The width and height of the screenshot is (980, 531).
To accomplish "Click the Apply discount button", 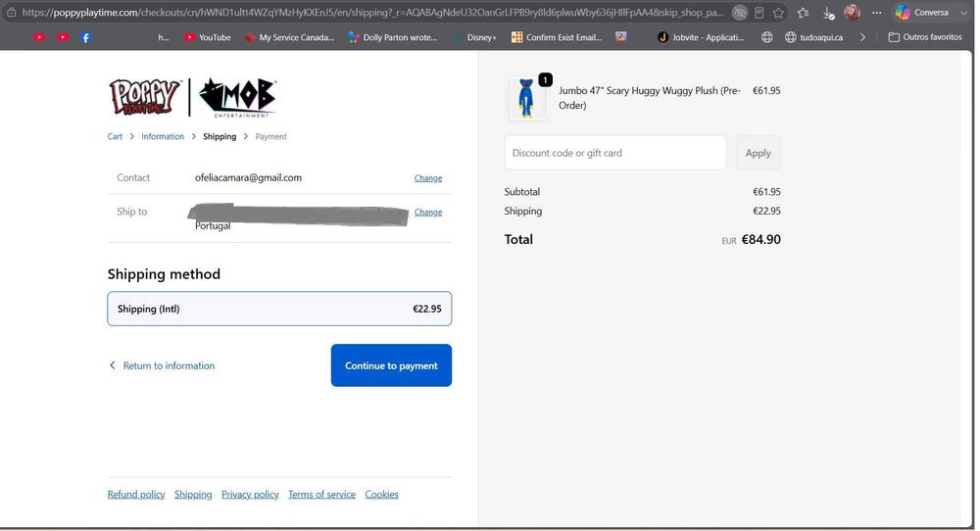I will point(759,153).
